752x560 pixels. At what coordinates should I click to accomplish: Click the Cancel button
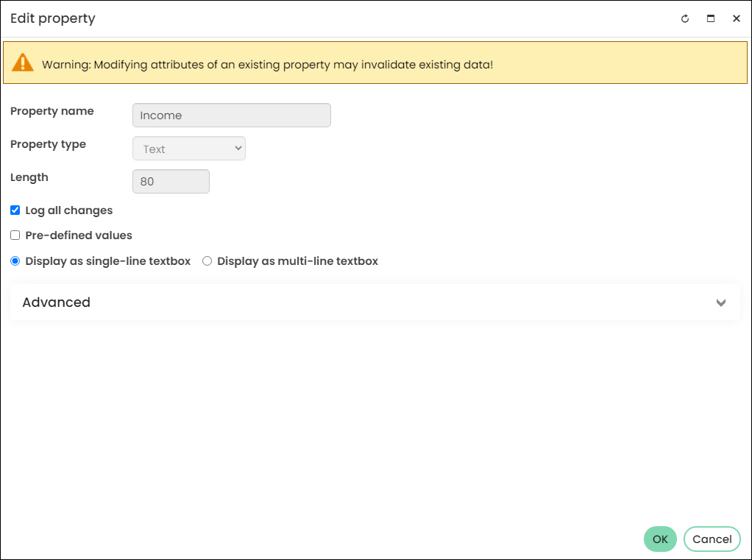[x=712, y=539]
